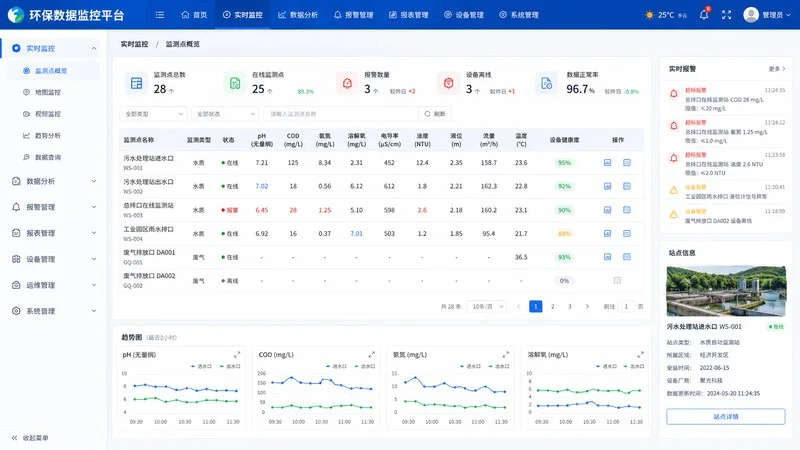Open the 全部类型 filter dropdown
This screenshot has width=800, height=450.
tap(154, 114)
